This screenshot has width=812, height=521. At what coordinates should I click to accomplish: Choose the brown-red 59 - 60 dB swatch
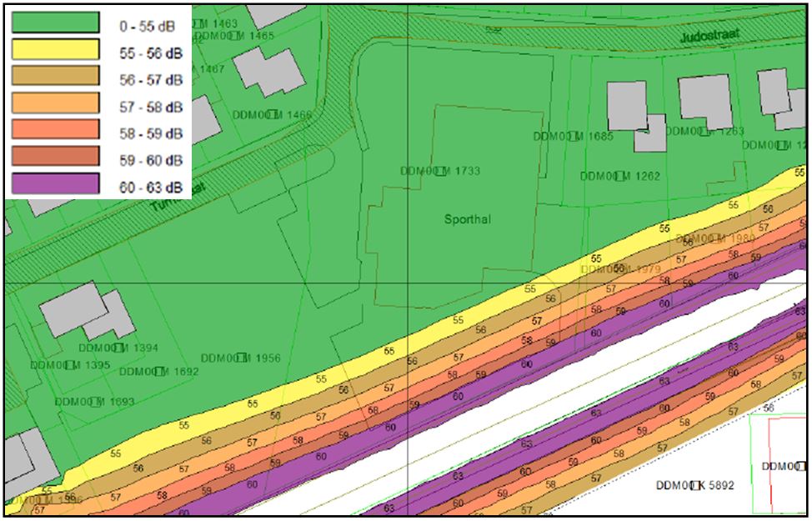(x=54, y=157)
